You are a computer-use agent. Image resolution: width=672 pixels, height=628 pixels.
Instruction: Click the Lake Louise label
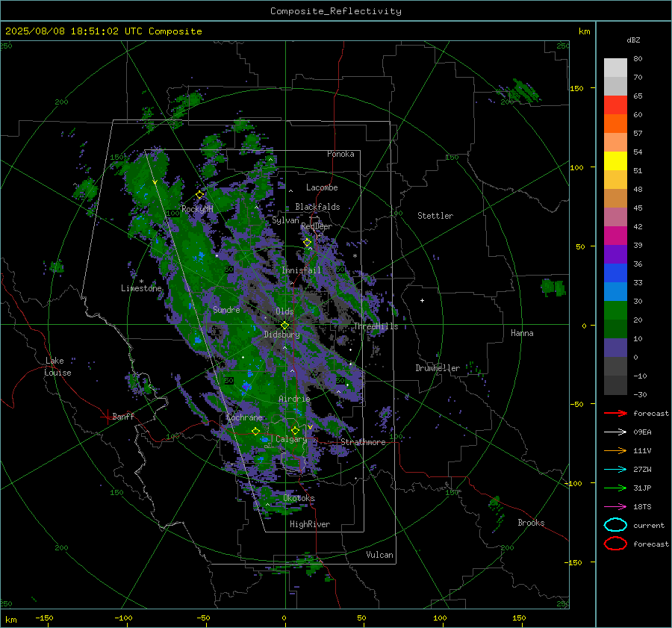point(57,367)
